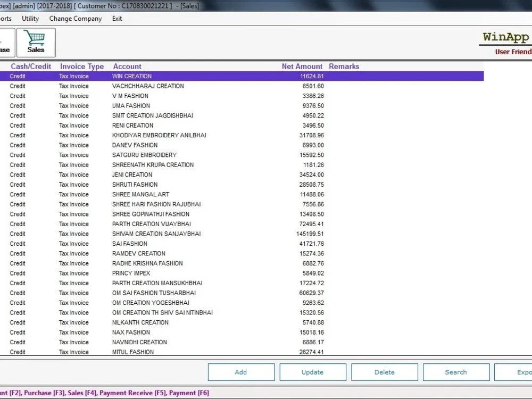Click the Exit menu item
Screen dimensions: 532x399
(117, 19)
